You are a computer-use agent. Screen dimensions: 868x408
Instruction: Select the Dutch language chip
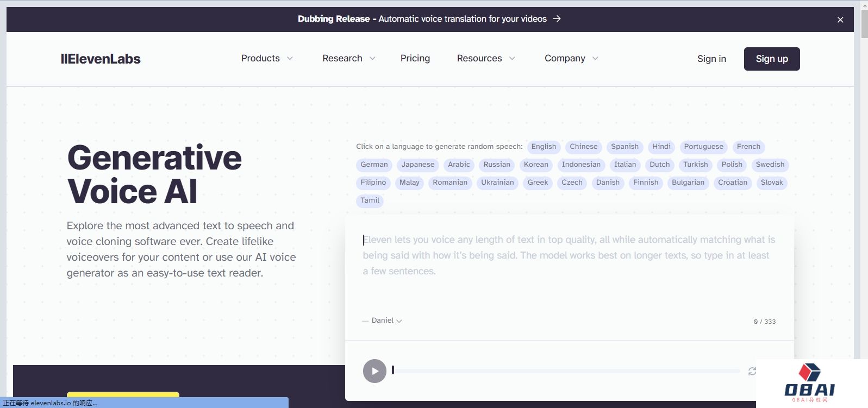(x=660, y=165)
